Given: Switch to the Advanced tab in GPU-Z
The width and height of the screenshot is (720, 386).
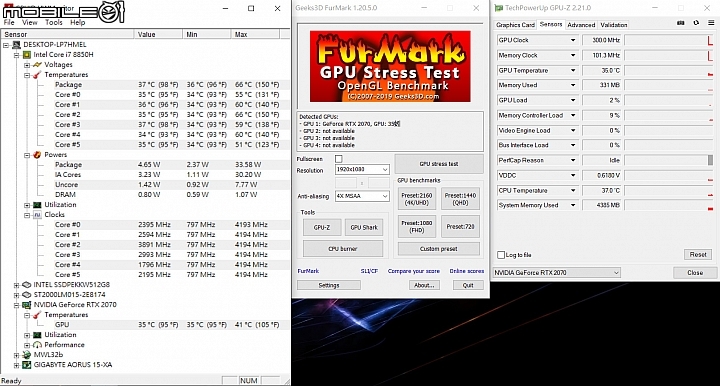Looking at the screenshot, I should click(581, 25).
